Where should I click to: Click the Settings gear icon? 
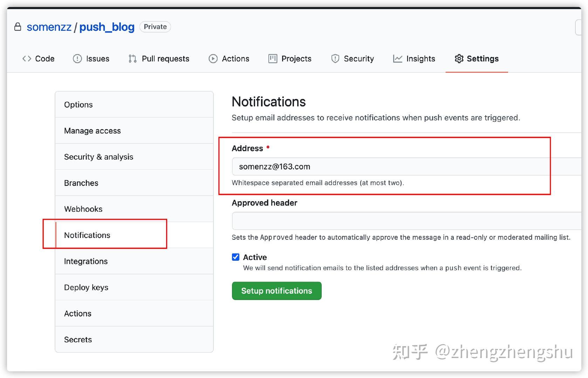pos(459,58)
